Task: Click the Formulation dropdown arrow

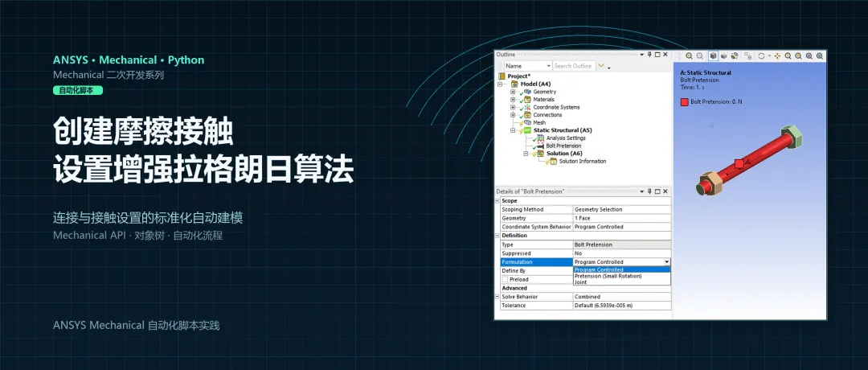Action: [666, 261]
